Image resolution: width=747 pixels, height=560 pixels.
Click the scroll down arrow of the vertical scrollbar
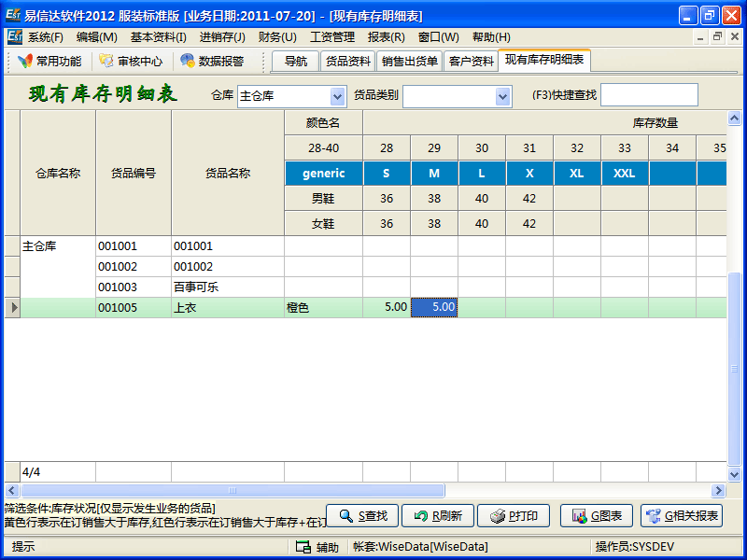[x=734, y=471]
